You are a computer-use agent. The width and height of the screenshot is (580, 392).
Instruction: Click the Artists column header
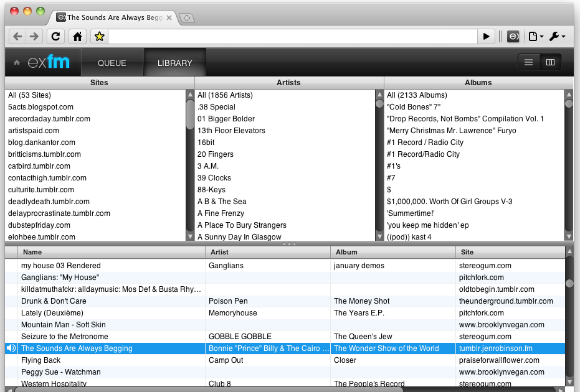289,83
